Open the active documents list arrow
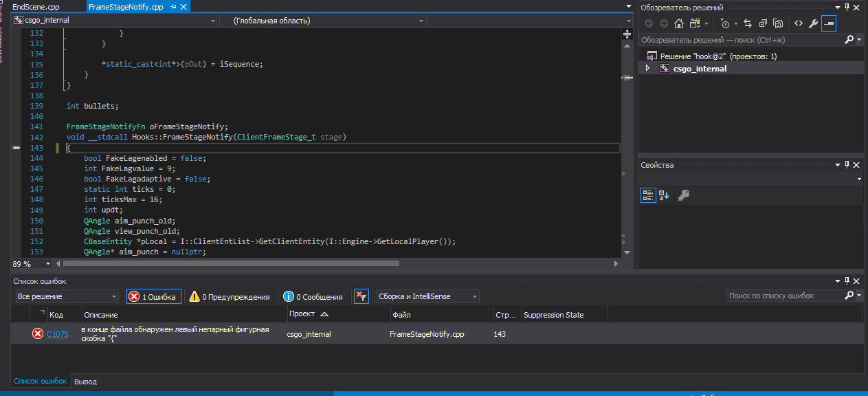 click(628, 6)
